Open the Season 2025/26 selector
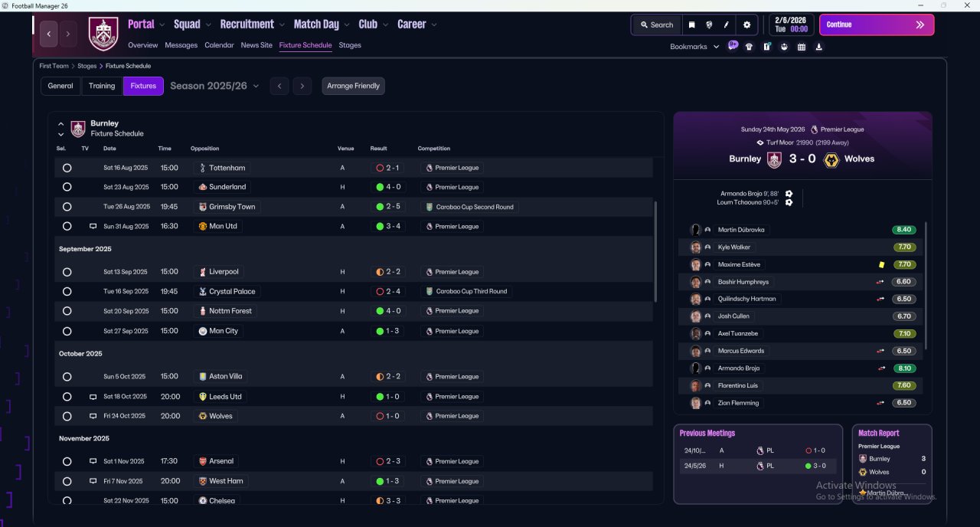The width and height of the screenshot is (980, 527). point(214,86)
